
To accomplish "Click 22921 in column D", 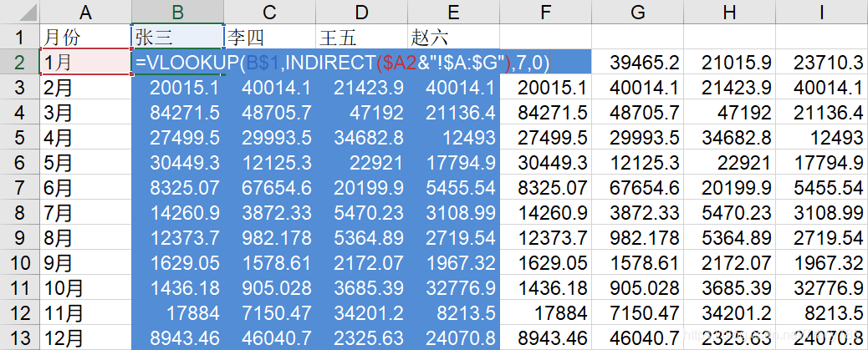I will [x=361, y=163].
